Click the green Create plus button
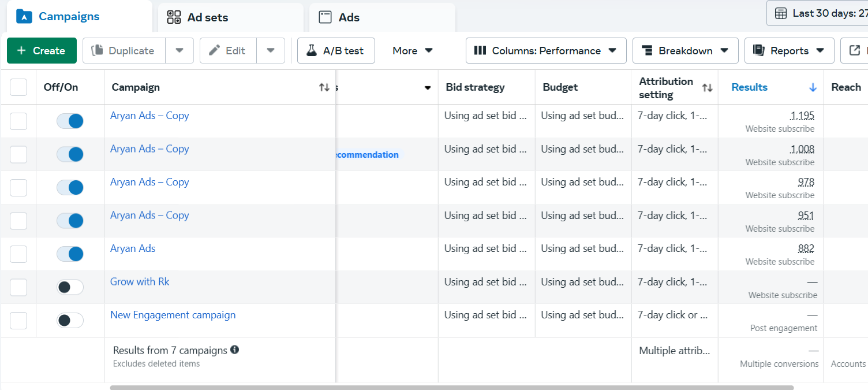This screenshot has width=868, height=390. 42,51
